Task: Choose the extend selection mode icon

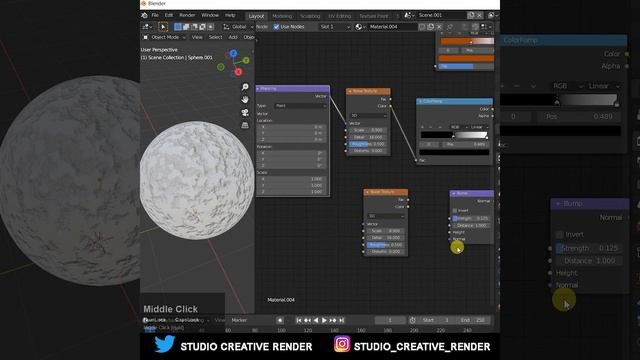Action: pyautogui.click(x=186, y=27)
